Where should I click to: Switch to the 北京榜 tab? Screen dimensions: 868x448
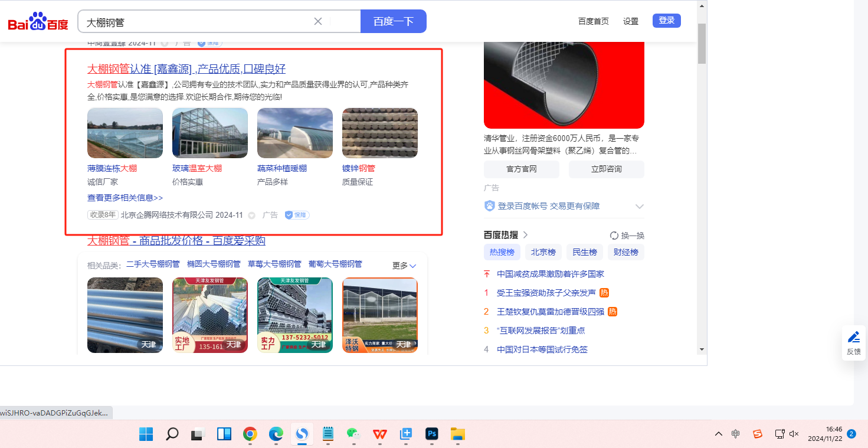coord(543,252)
